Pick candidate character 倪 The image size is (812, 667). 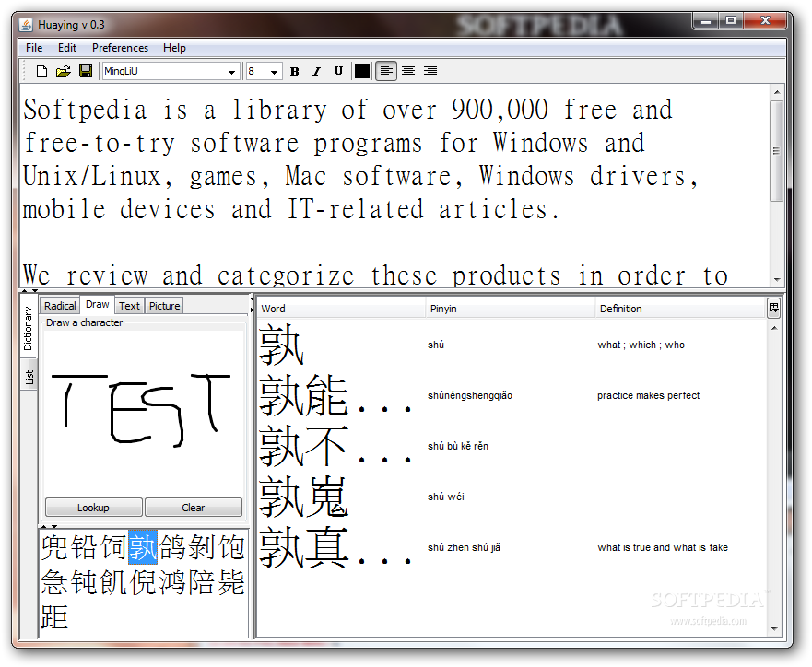coord(143,582)
